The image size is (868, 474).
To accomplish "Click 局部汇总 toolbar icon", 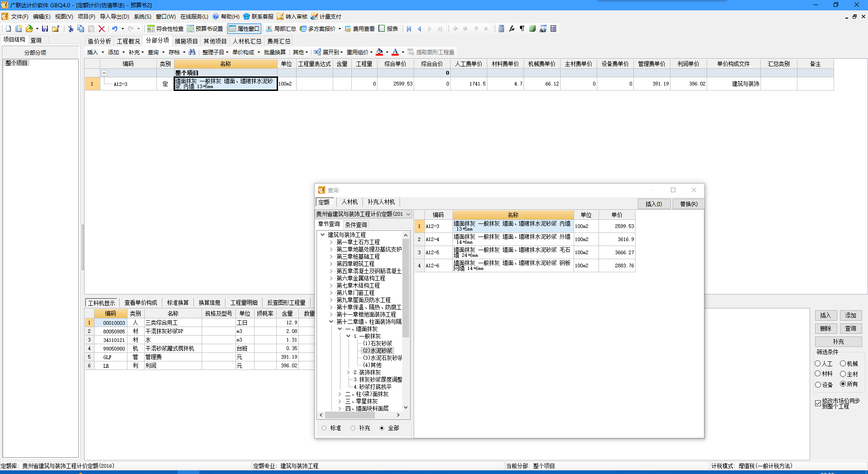I will click(281, 29).
